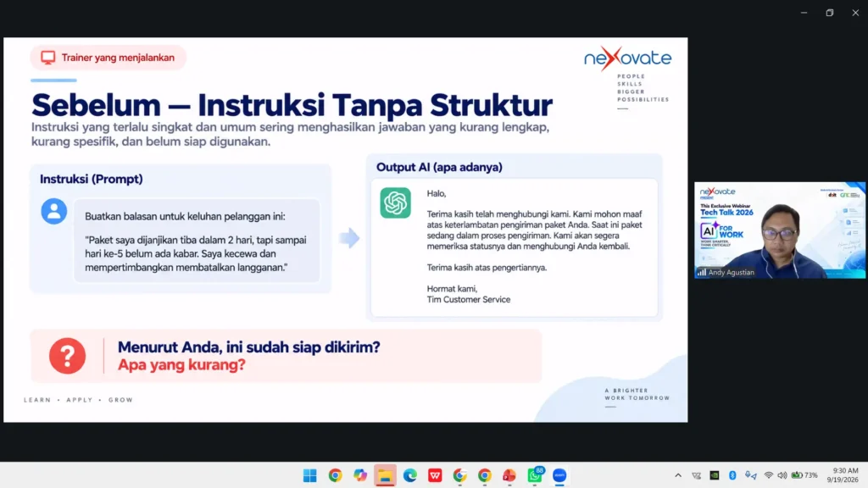Launch the Chrome icon next to Start
Viewport: 868px width, 488px height.
(335, 475)
